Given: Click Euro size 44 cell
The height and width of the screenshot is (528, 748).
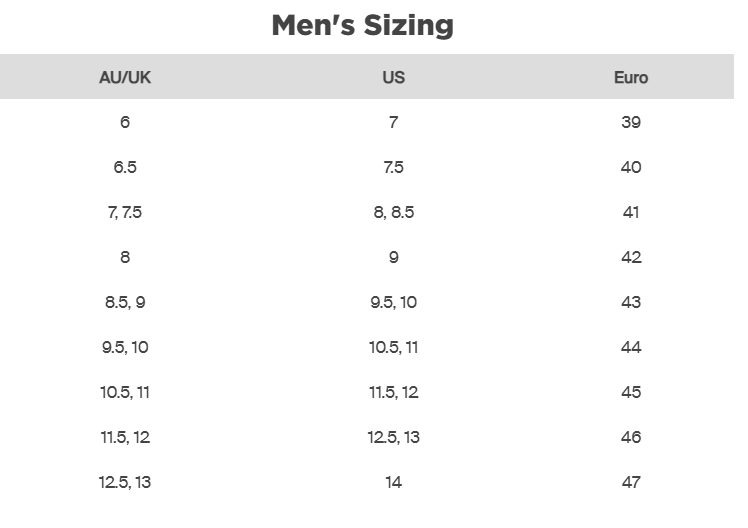Looking at the screenshot, I should tap(631, 347).
